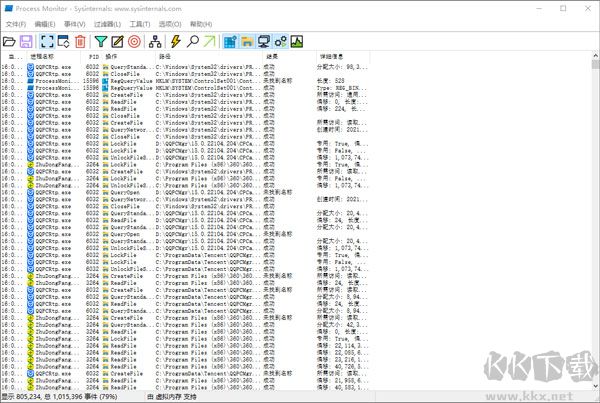Click the yellow lightning bolt icon
Viewport: 600px width, 403px height.
[176, 41]
